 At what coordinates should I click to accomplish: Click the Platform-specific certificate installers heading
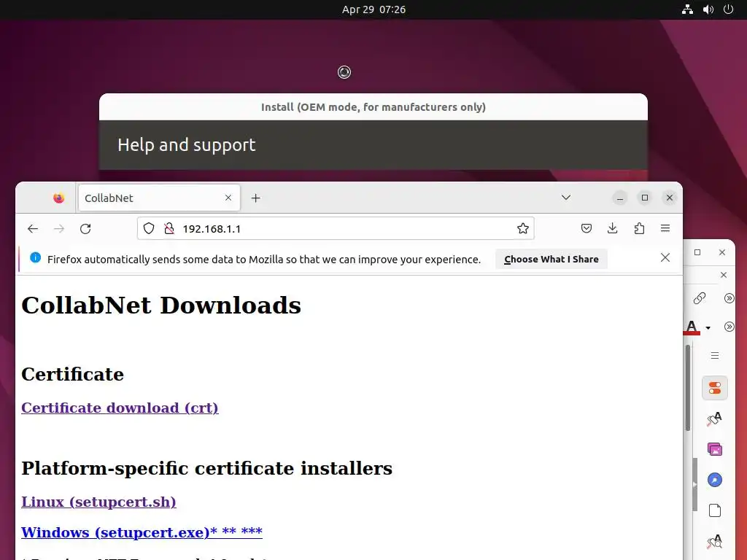pos(206,469)
